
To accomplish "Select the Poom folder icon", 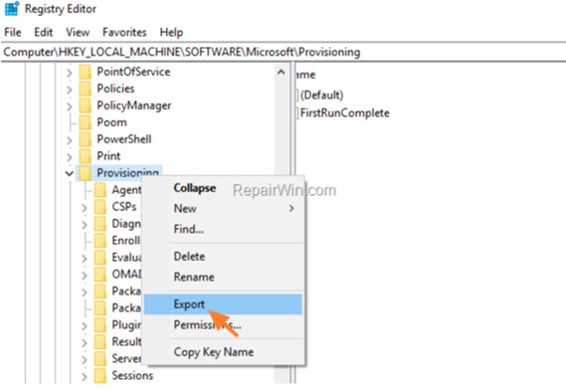I will click(86, 122).
